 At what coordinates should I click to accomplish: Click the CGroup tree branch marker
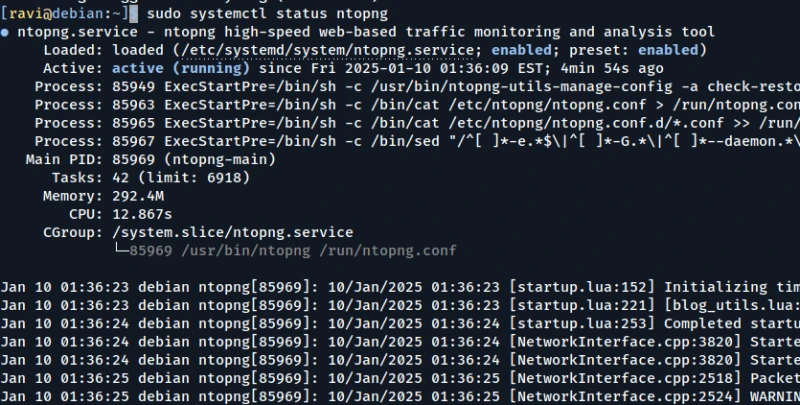point(119,250)
